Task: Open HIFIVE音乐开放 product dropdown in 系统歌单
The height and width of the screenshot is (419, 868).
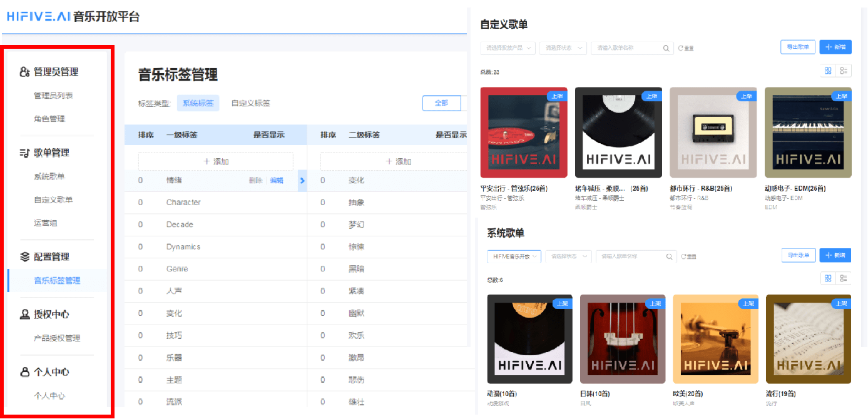Action: 514,256
